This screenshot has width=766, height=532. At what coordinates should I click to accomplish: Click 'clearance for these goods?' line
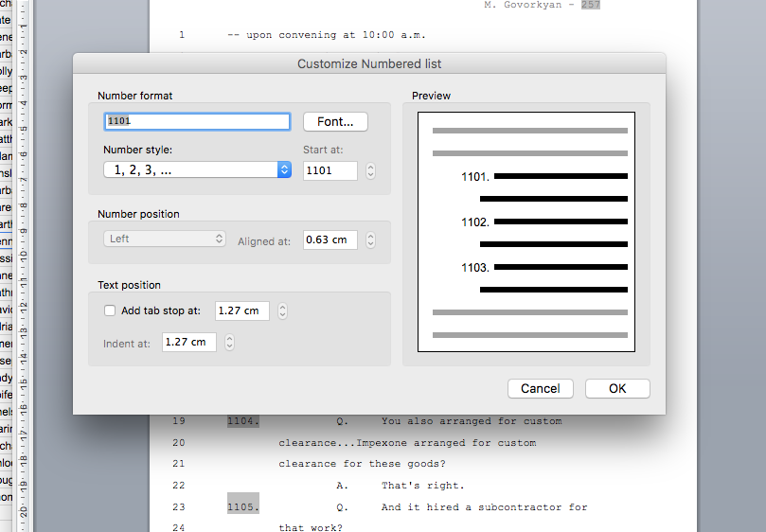coord(362,464)
